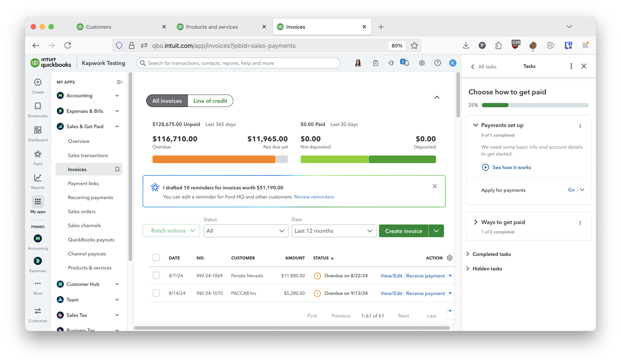621x364 pixels.
Task: Click the Create plus icon in sidebar
Action: pos(38,82)
